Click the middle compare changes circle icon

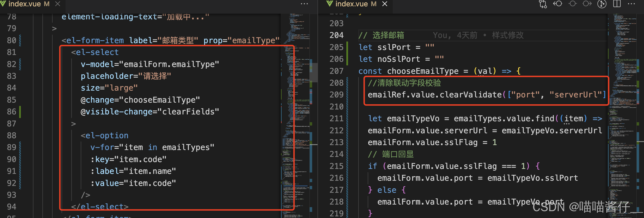[573, 4]
